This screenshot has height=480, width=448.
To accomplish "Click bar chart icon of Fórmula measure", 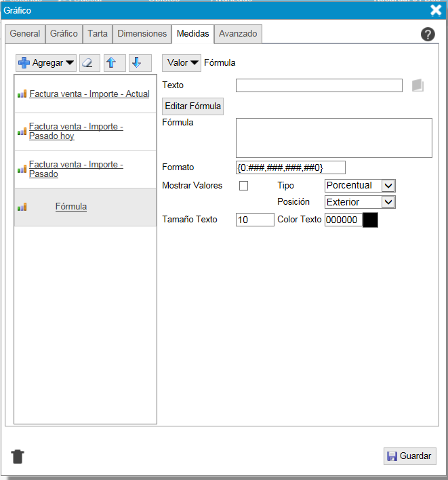I will [x=22, y=207].
